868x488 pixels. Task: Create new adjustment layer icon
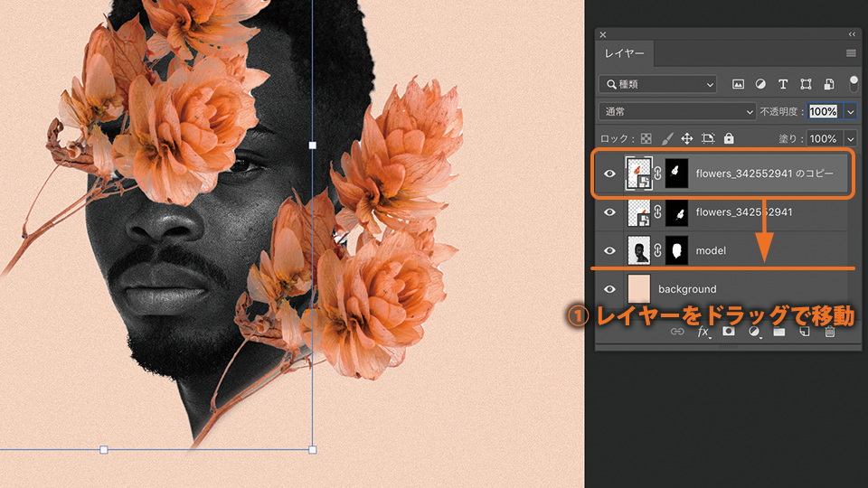tap(754, 332)
